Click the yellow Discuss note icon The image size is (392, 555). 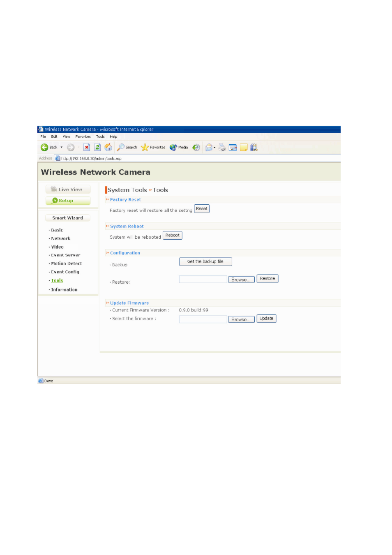(244, 147)
